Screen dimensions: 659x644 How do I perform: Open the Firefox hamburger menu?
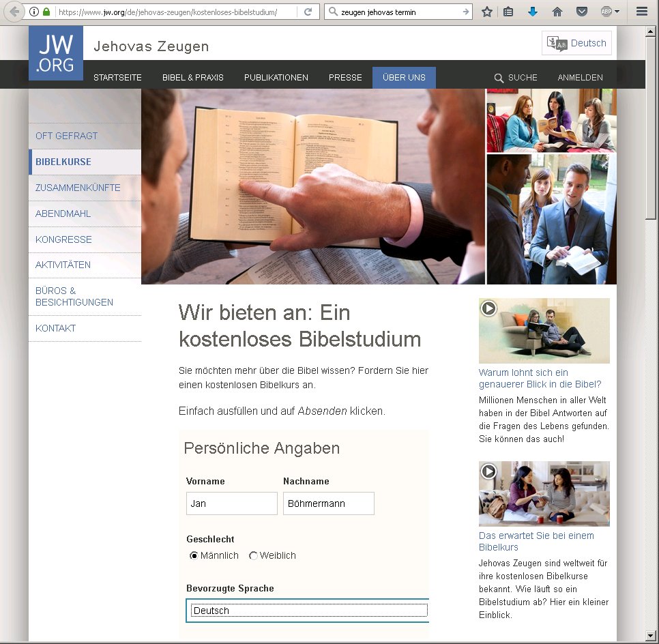(x=641, y=12)
